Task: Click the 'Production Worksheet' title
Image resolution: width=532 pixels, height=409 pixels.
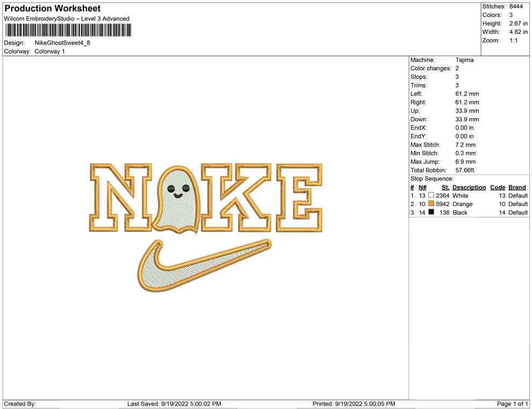Action: pyautogui.click(x=52, y=9)
